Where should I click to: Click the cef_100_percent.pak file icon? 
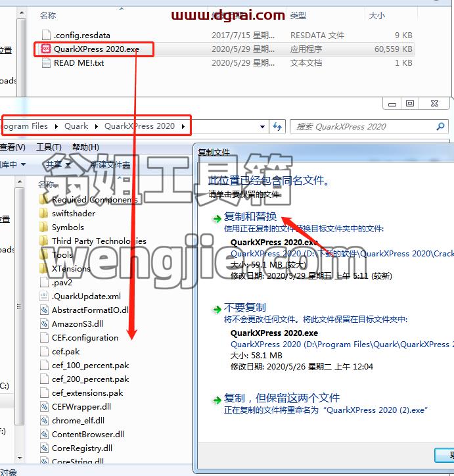click(44, 365)
